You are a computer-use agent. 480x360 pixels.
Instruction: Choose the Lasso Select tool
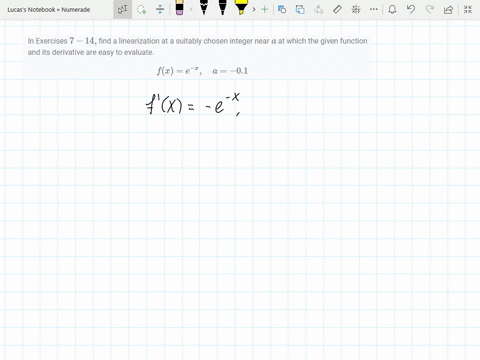coord(142,9)
